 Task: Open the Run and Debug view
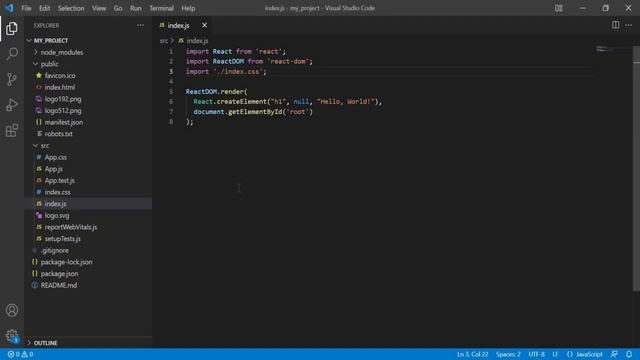tap(12, 105)
